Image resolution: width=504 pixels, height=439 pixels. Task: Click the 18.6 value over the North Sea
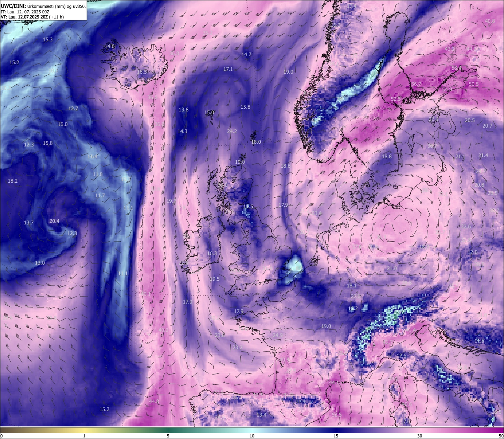pos(285,166)
